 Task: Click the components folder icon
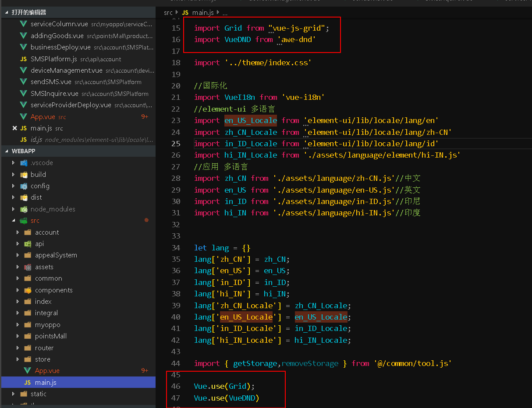[28, 290]
